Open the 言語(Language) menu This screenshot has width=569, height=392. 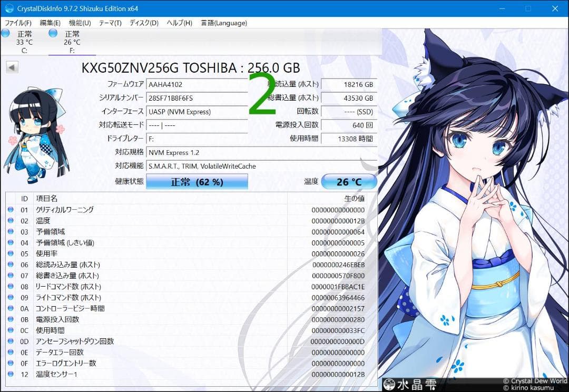223,23
